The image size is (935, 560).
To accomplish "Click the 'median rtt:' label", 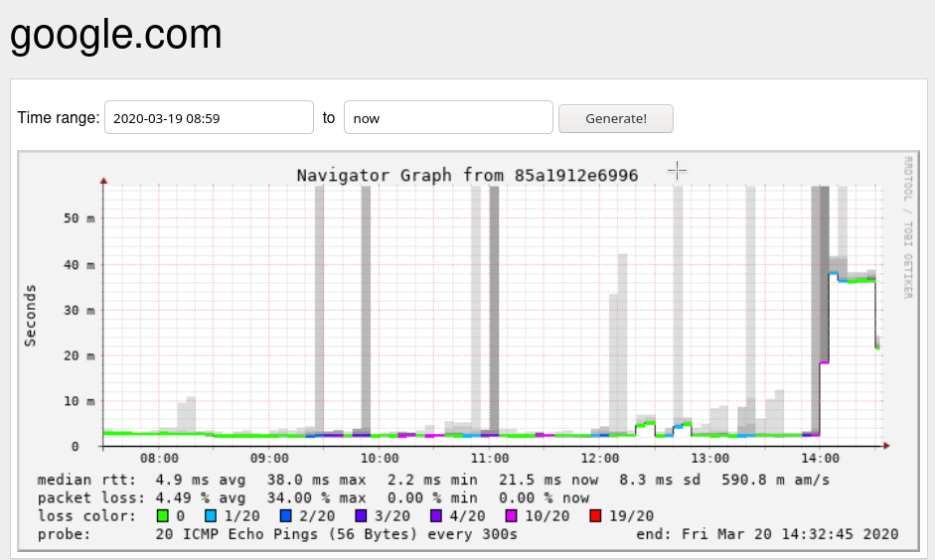I will point(87,481).
